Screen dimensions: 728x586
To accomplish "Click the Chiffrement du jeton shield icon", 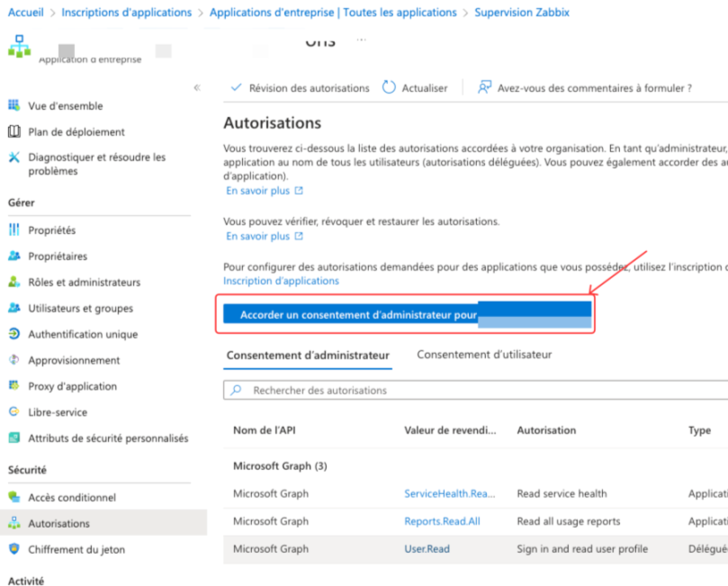I will [x=13, y=549].
